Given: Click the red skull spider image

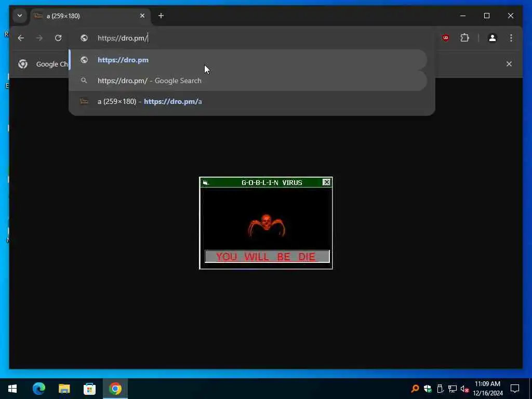Looking at the screenshot, I should point(267,225).
